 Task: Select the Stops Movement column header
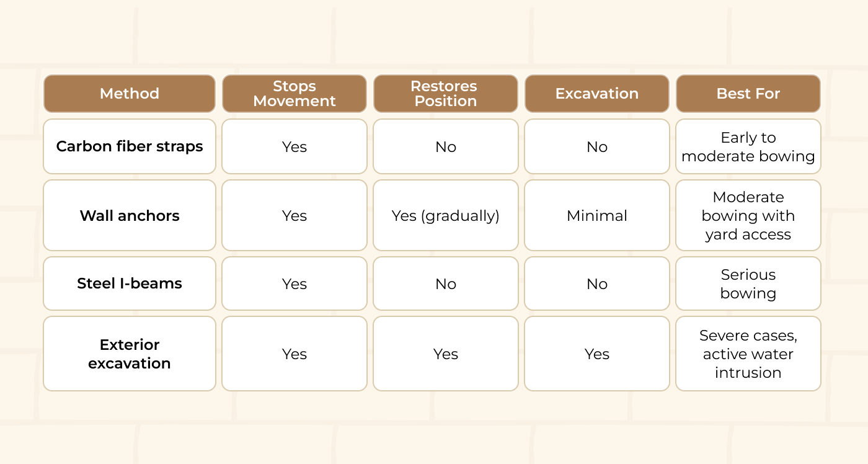pyautogui.click(x=294, y=94)
